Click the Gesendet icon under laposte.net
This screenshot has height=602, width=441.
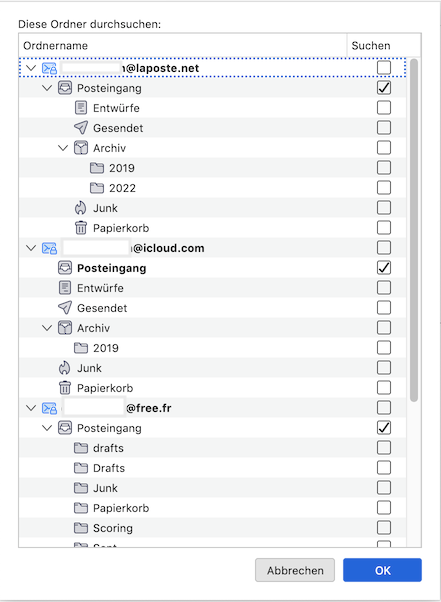81,128
